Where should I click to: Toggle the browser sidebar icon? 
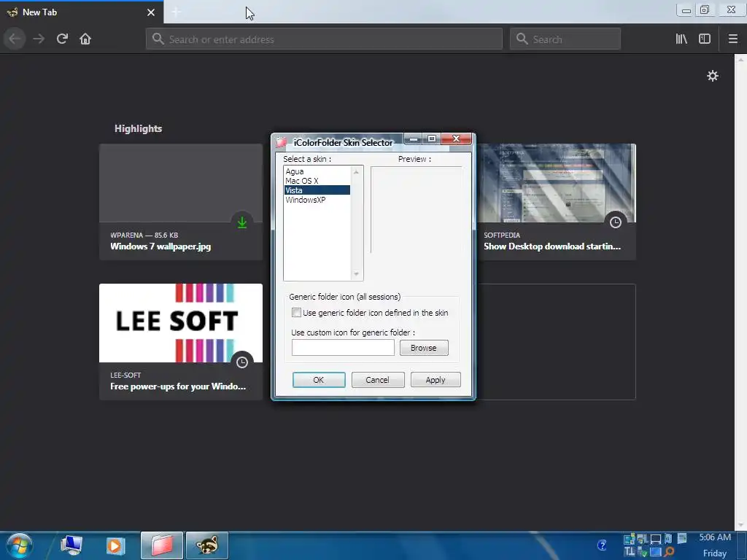(x=705, y=39)
